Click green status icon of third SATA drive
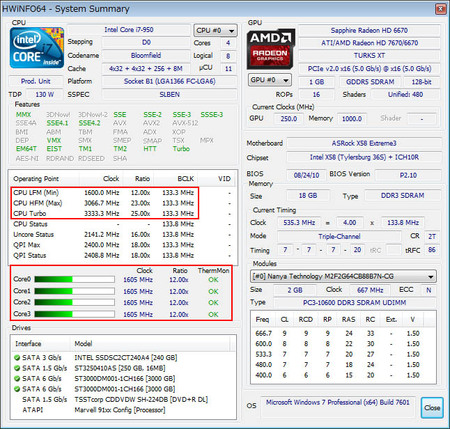 (x=17, y=379)
